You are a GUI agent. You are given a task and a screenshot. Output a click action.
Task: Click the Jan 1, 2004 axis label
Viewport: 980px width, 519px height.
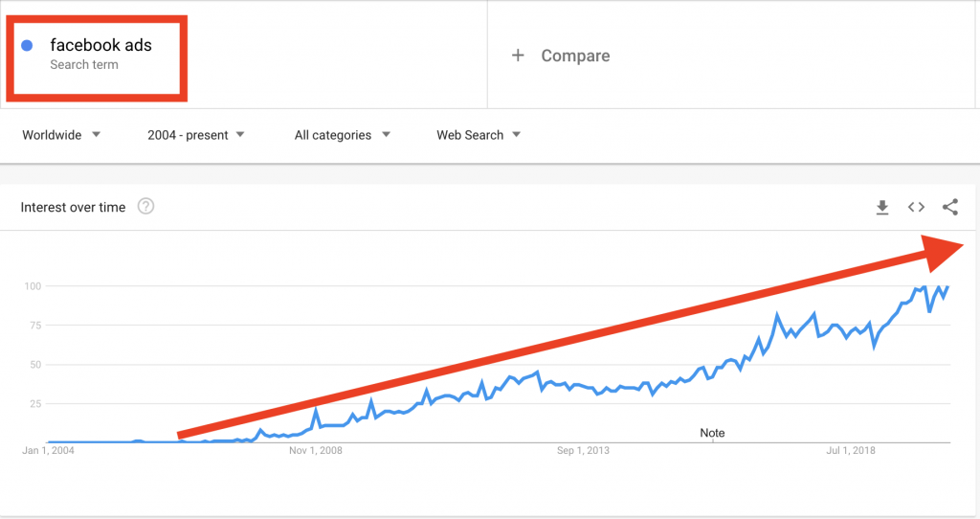(48, 450)
